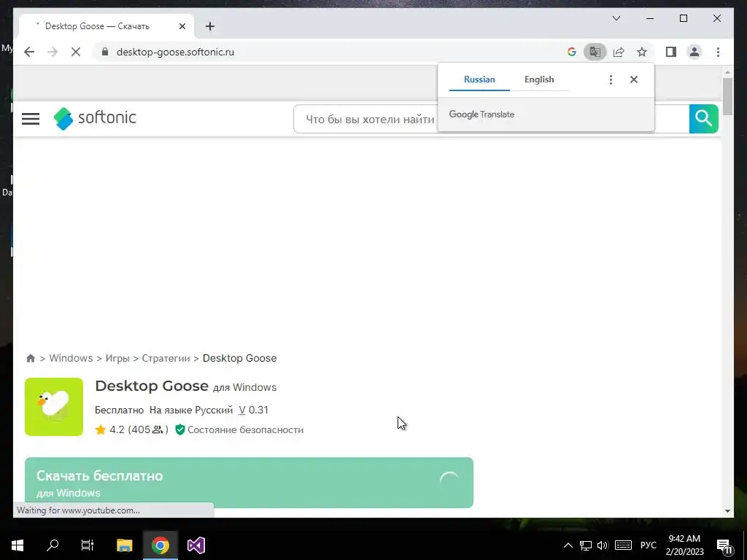
Task: Close the Google Translate popup
Action: pos(634,79)
